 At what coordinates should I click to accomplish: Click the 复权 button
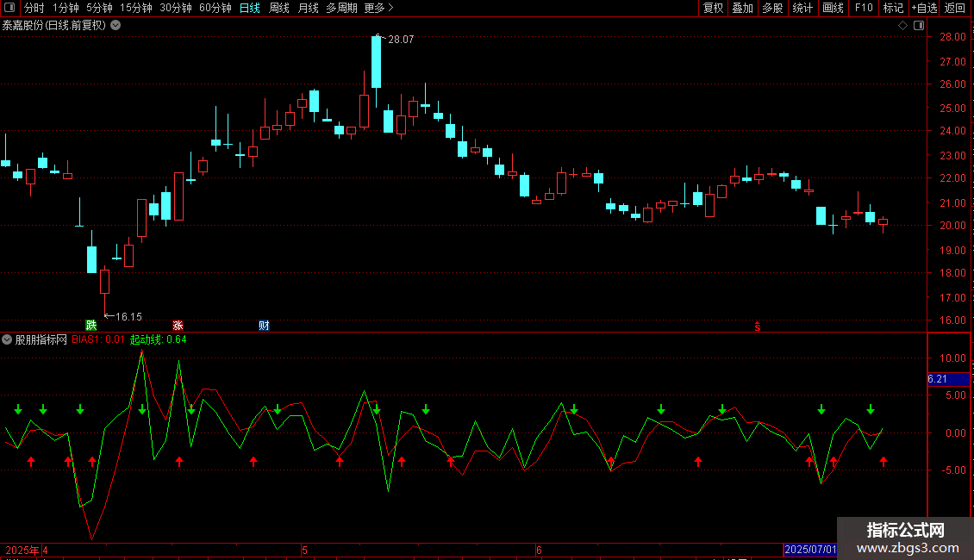click(x=713, y=8)
